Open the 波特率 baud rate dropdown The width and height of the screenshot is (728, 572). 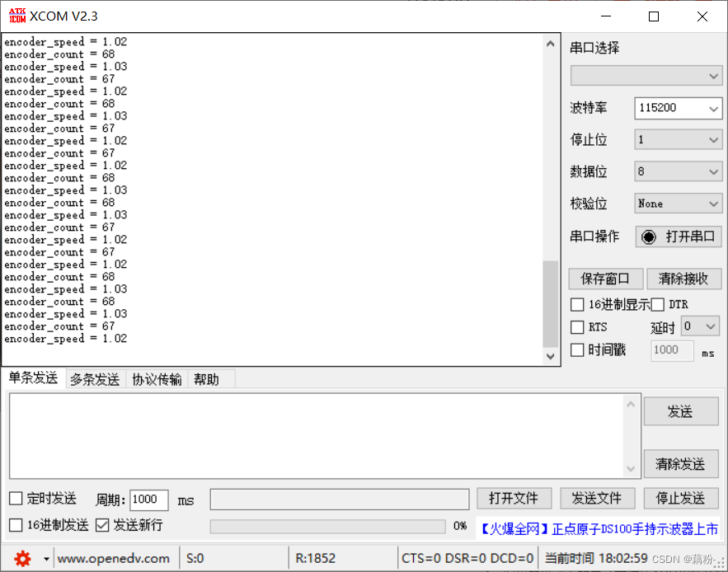point(679,108)
